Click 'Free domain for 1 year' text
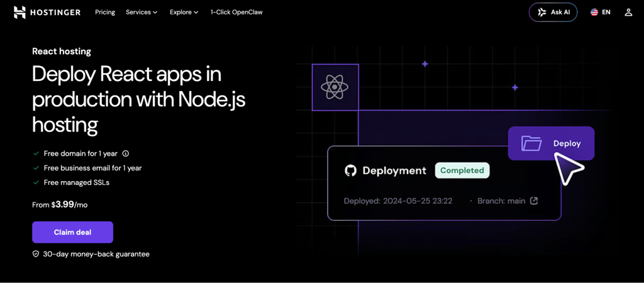The image size is (644, 283). 80,153
